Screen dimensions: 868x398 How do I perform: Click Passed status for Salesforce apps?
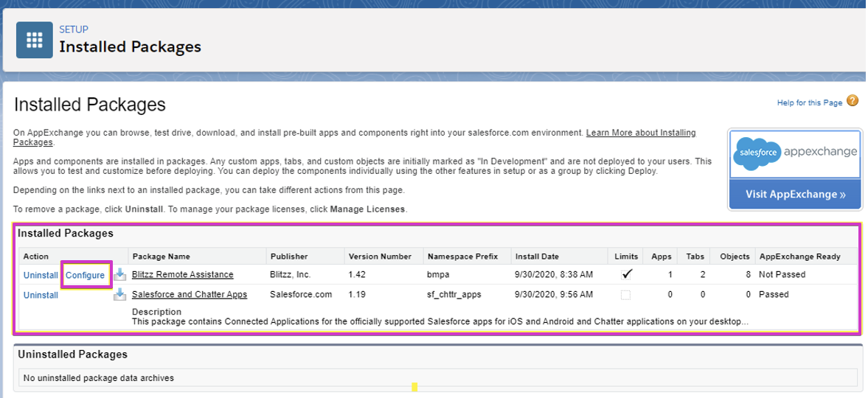774,295
